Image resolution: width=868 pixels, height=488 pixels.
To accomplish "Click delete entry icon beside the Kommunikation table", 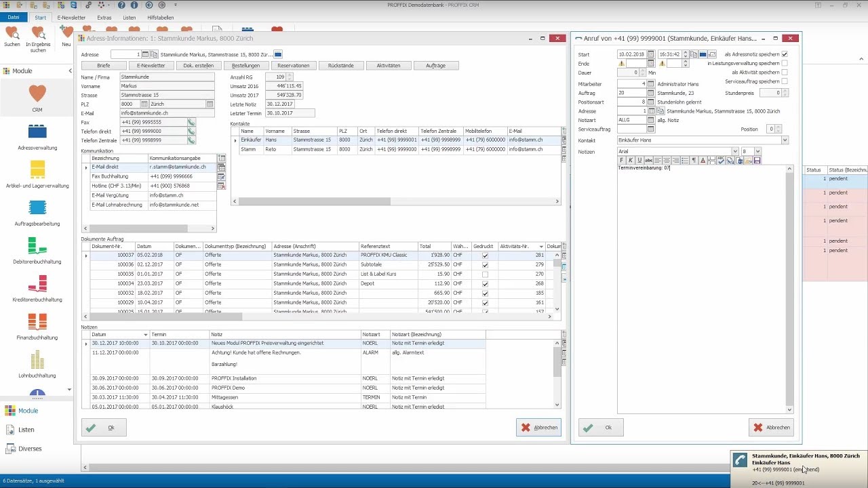I will coord(221,185).
